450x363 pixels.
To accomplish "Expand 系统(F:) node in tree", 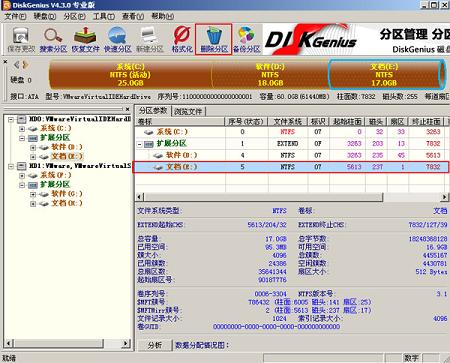I will click(x=22, y=175).
